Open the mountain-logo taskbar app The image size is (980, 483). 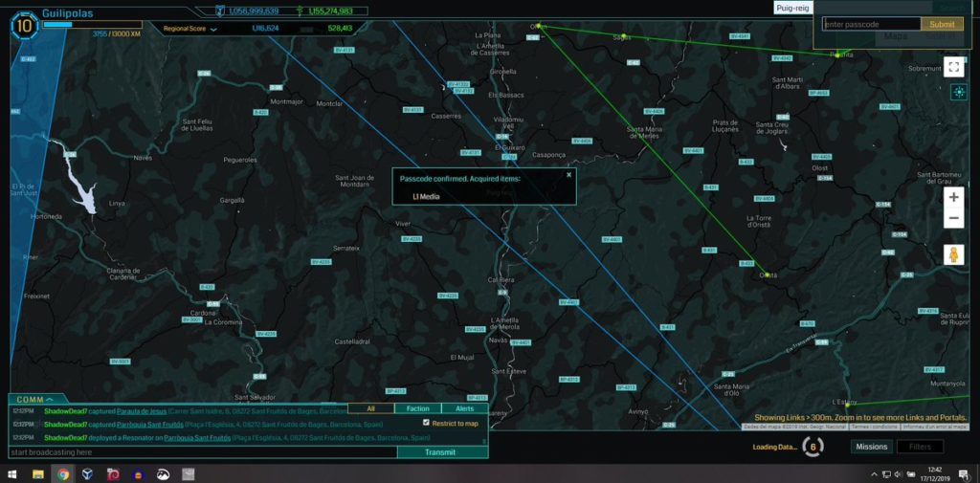pos(163,474)
